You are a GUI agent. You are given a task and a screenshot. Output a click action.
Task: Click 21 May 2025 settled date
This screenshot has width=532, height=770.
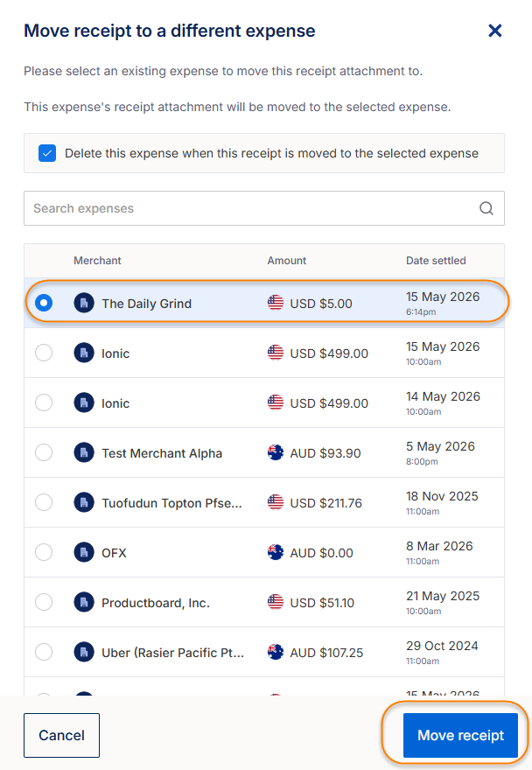pos(443,596)
